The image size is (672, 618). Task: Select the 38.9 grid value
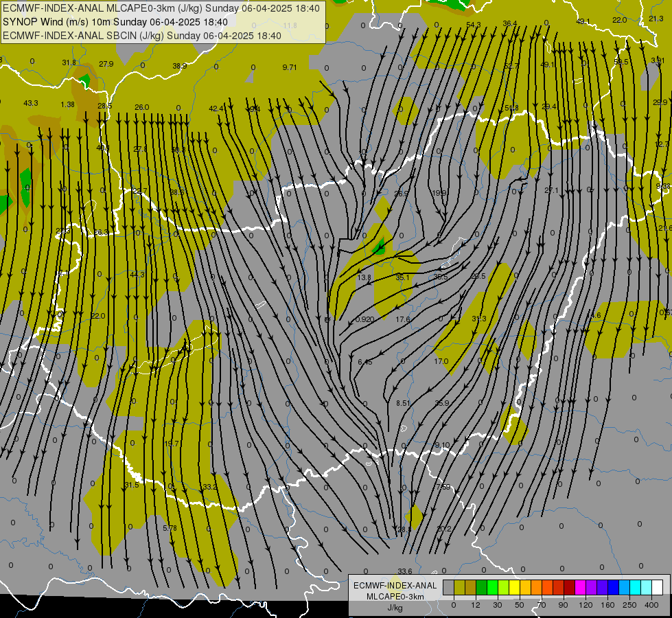tap(180, 66)
